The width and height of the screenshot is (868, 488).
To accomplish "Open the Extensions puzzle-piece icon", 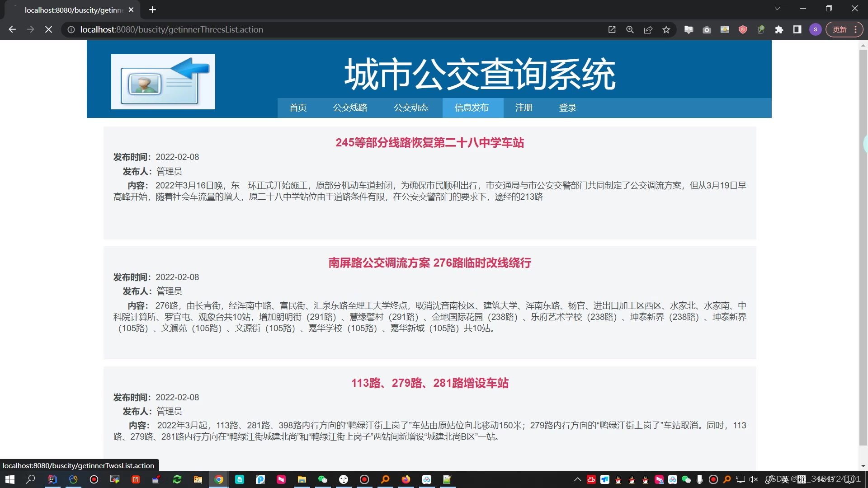I will click(779, 29).
